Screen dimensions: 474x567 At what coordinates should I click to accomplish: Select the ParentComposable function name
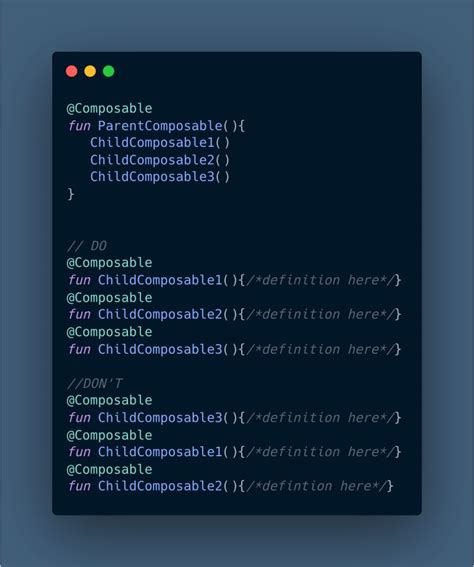click(160, 126)
